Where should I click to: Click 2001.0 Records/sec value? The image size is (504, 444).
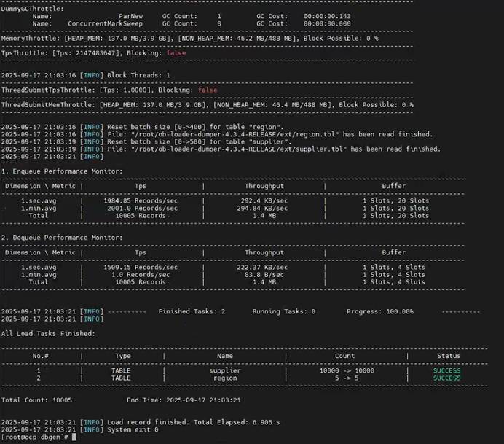[143, 209]
